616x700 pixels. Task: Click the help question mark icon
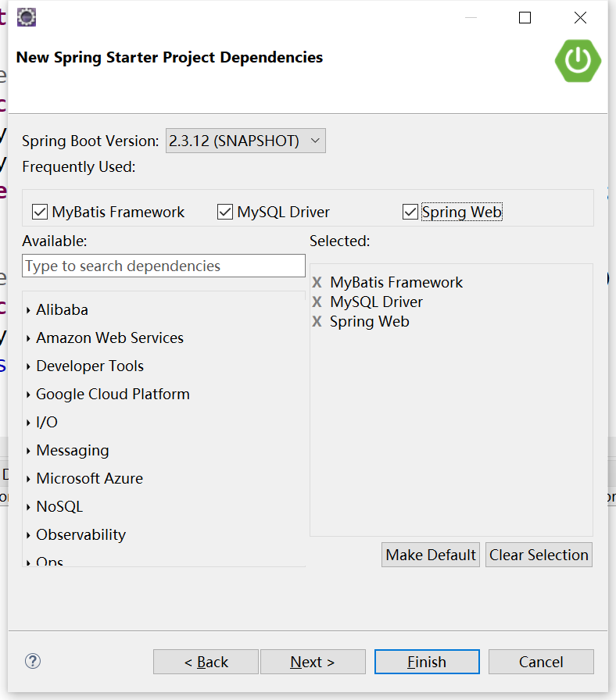click(33, 661)
